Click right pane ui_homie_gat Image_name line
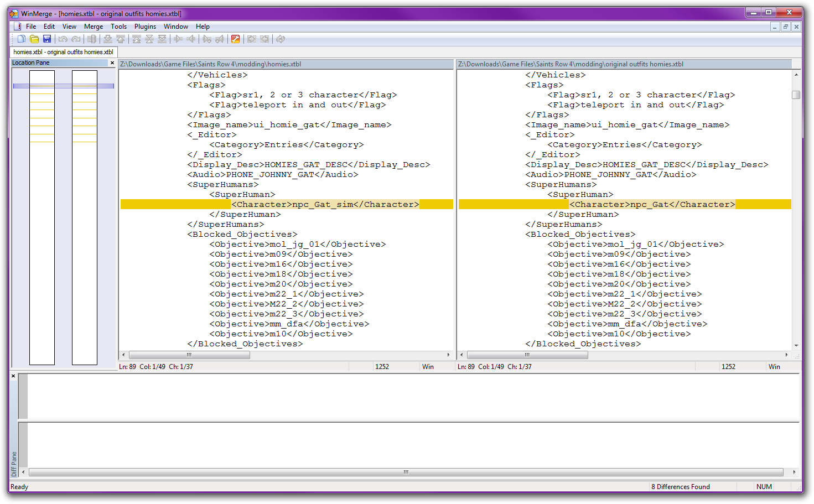 pyautogui.click(x=627, y=125)
